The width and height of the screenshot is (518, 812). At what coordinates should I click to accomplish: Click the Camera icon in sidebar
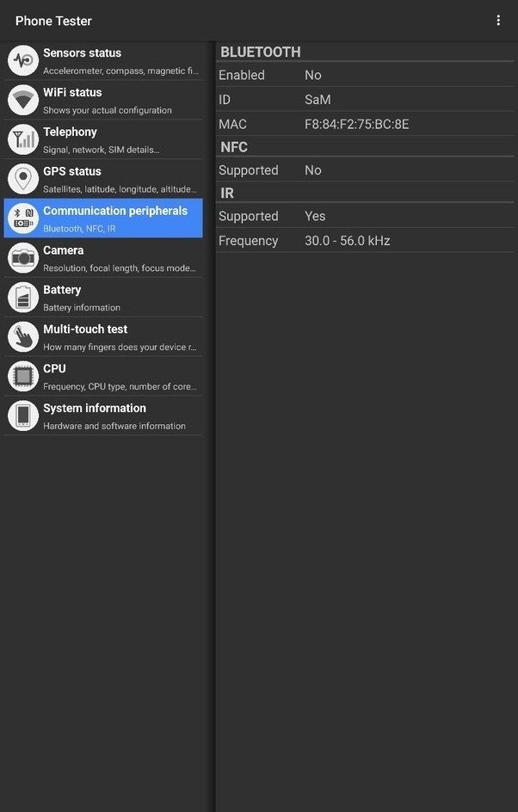[x=23, y=258]
